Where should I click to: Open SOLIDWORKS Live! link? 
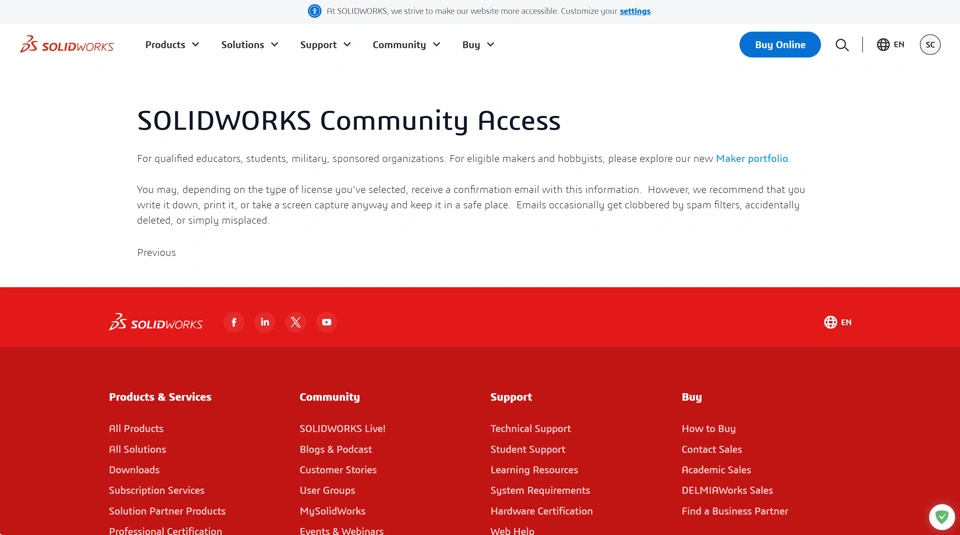[342, 428]
